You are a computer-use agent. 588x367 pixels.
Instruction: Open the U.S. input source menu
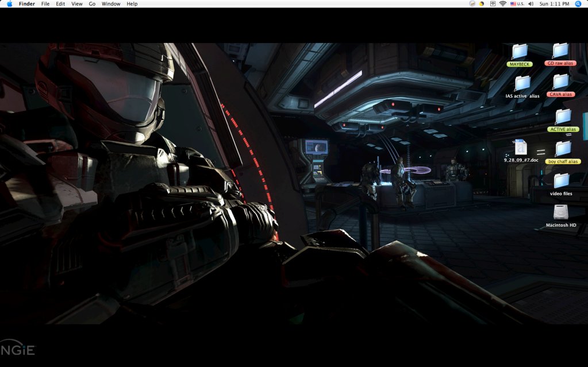517,4
